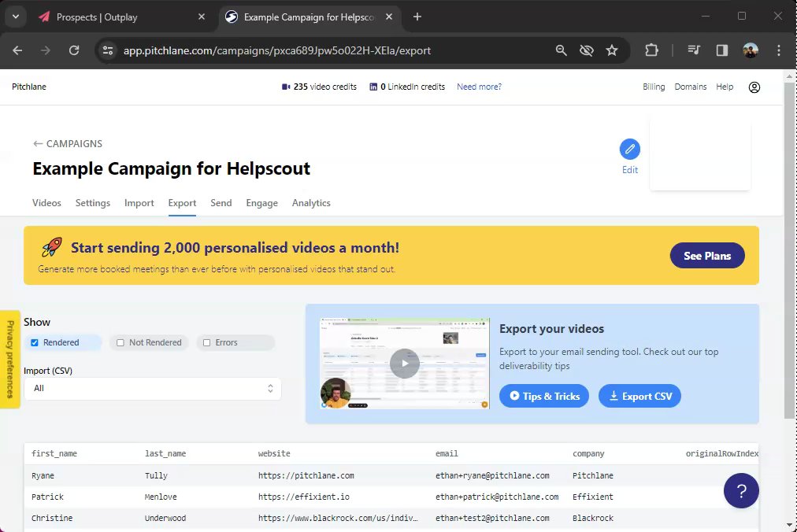Go back to CAMPAIGNS

[x=68, y=144]
